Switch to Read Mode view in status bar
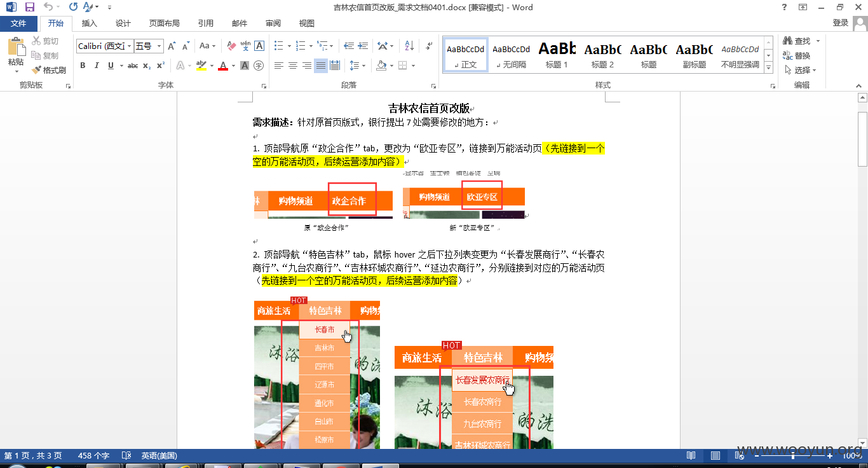The image size is (868, 468). 691,456
